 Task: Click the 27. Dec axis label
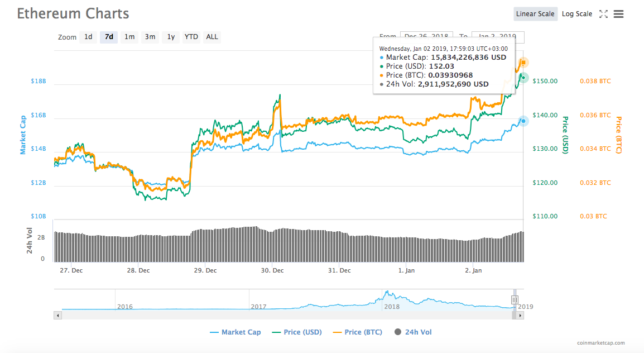71,270
